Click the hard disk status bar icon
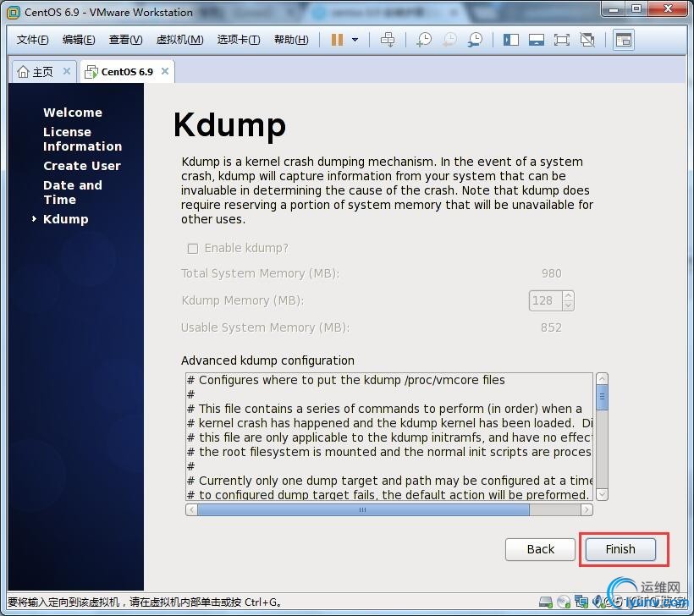Viewport: 694px width, 616px height. [546, 602]
